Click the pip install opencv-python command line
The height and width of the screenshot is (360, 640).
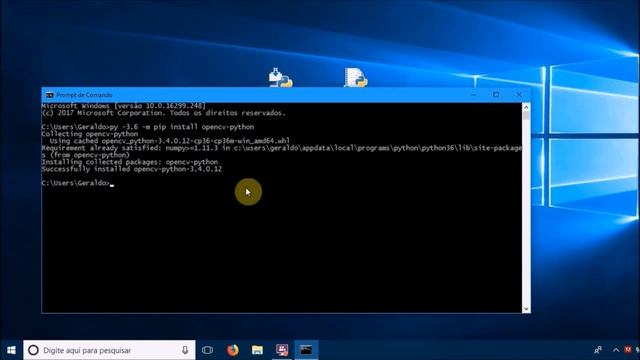tap(148, 127)
